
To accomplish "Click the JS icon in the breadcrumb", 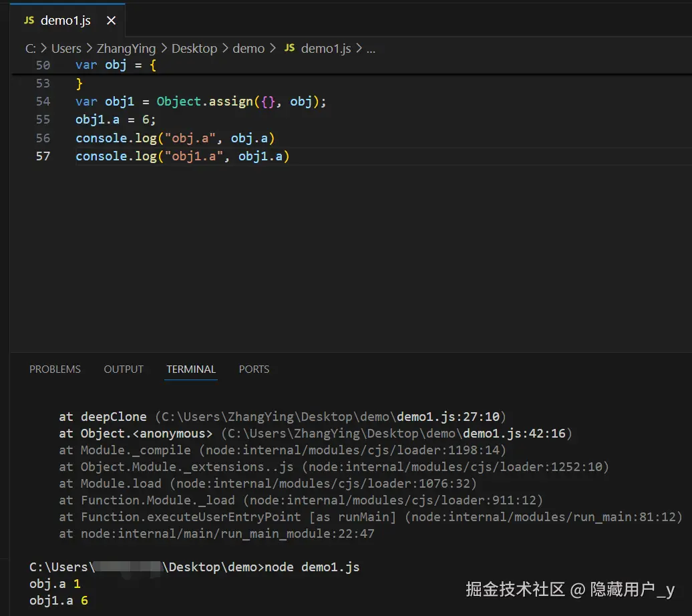I will (289, 47).
